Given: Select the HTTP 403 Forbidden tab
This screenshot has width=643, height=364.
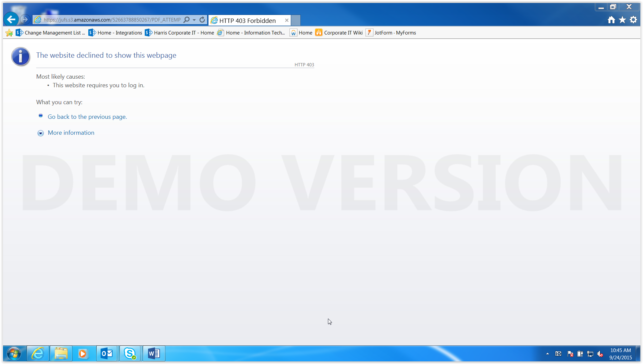Looking at the screenshot, I should (x=247, y=21).
